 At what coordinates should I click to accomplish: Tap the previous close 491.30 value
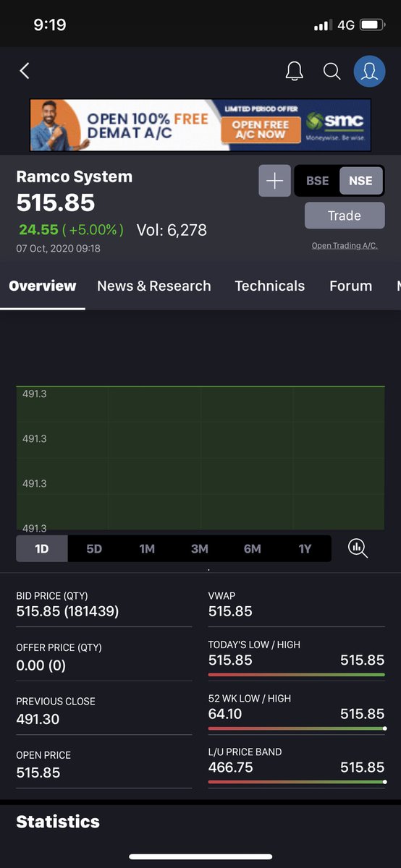(x=38, y=719)
